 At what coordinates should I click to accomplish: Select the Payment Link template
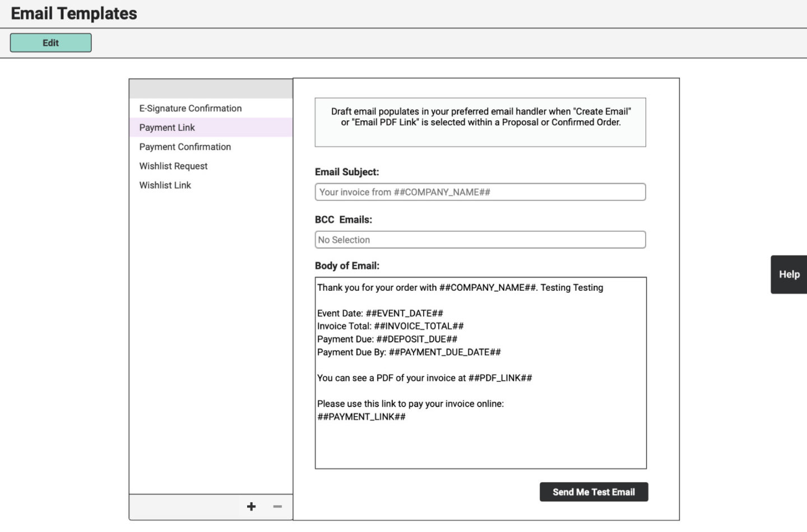(x=166, y=127)
